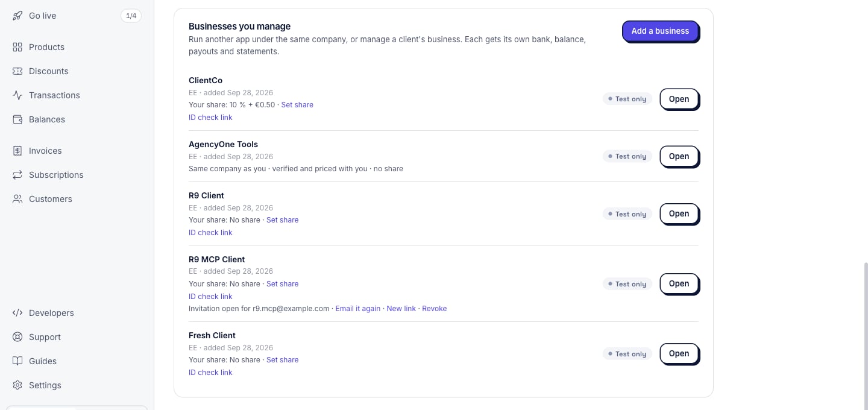
Task: Click the Products grid icon
Action: (17, 47)
